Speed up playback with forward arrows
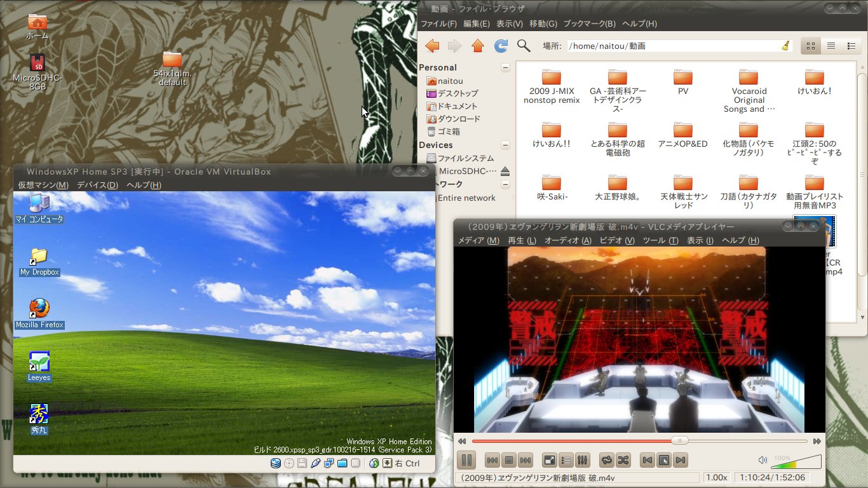 click(817, 441)
